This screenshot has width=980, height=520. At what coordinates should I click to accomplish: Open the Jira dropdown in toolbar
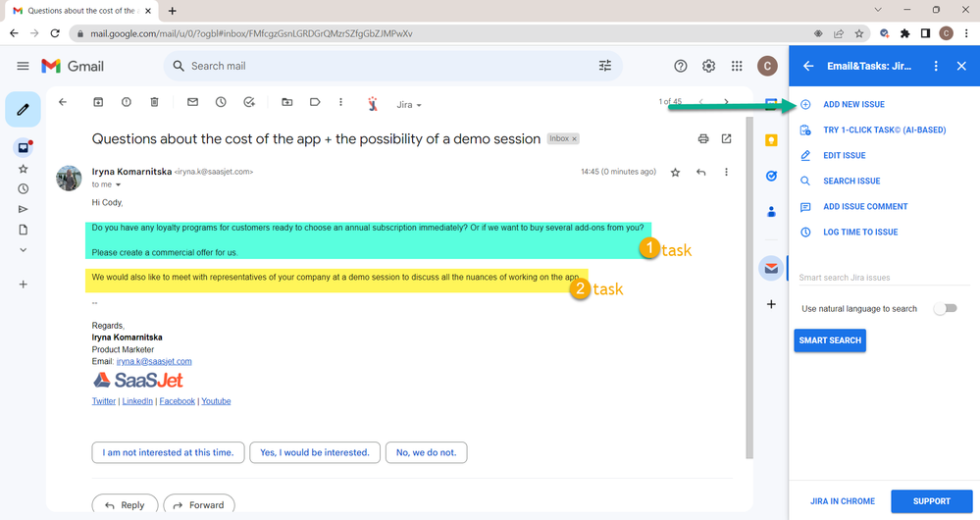pos(409,105)
